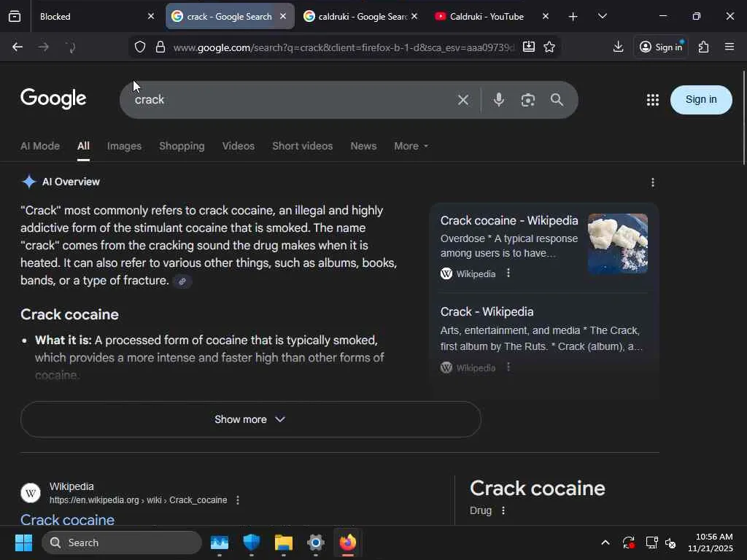
Task: Switch to Short videos tab
Action: (x=303, y=146)
